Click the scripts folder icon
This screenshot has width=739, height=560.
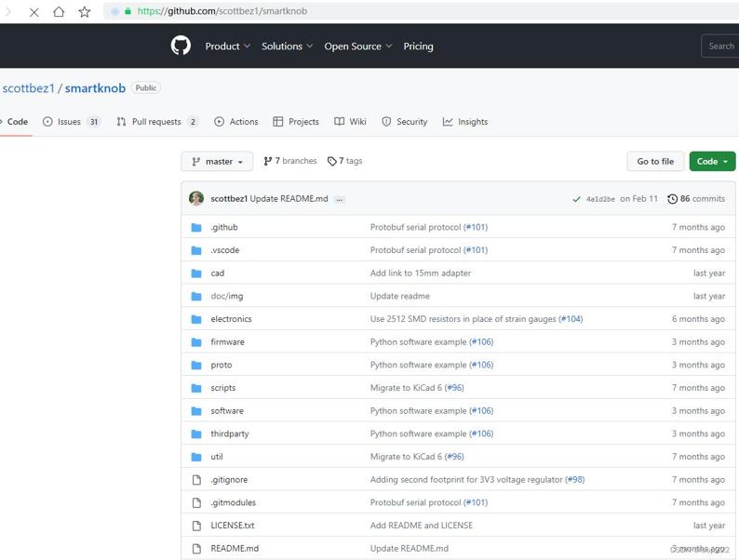coord(196,388)
